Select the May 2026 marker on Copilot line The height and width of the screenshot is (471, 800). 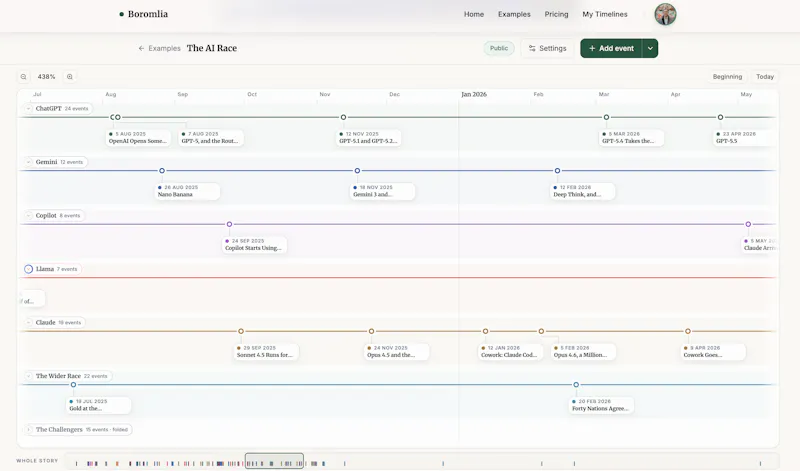coord(748,224)
